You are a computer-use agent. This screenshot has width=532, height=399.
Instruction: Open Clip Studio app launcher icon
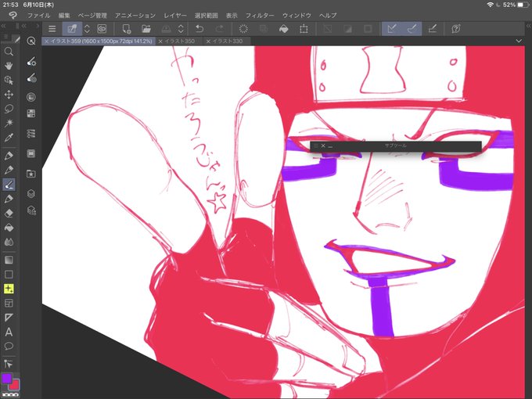[102, 29]
